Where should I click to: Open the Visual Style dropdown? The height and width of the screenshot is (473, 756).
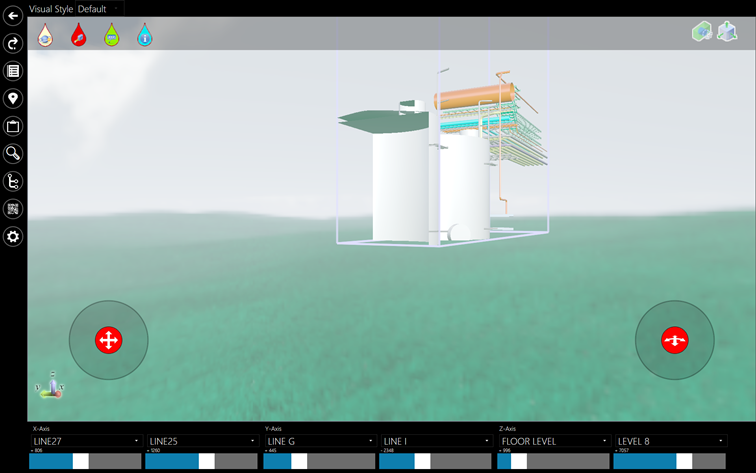(98, 9)
